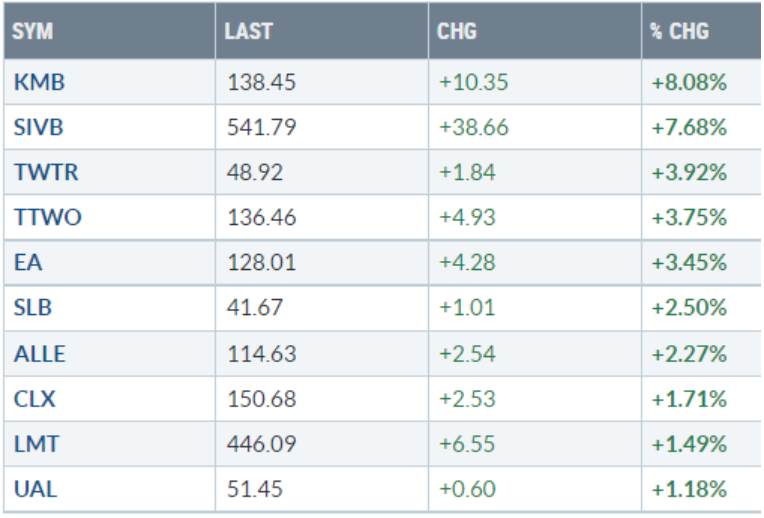
Task: Open the LMT stock symbol link
Action: (x=36, y=444)
